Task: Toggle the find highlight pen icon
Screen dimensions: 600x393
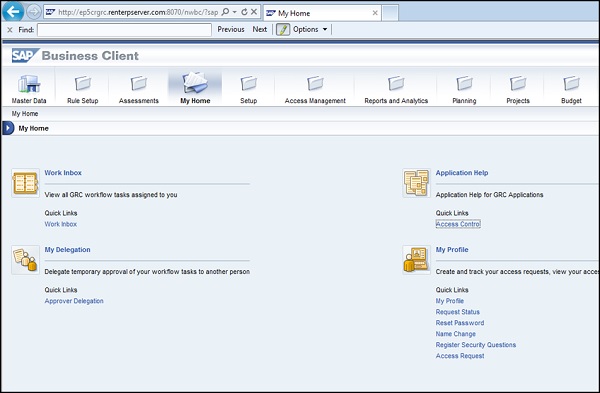Action: (x=283, y=29)
